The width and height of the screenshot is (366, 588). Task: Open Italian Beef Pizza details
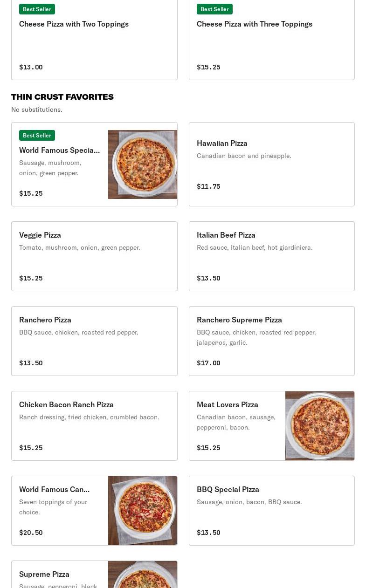pyautogui.click(x=272, y=256)
